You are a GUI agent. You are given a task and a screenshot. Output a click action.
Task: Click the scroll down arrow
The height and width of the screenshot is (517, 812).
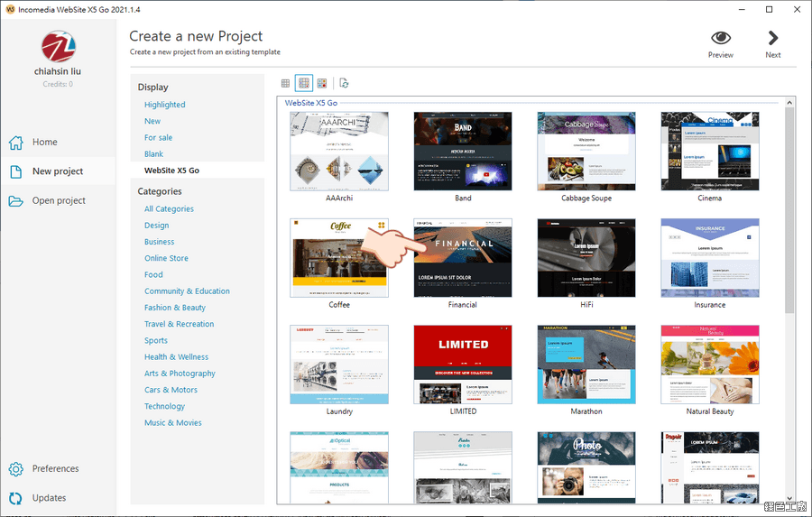pyautogui.click(x=789, y=498)
